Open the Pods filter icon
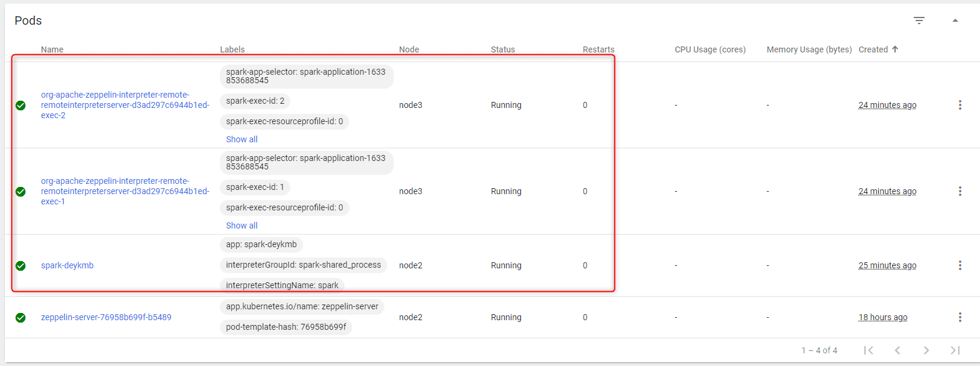 [919, 21]
